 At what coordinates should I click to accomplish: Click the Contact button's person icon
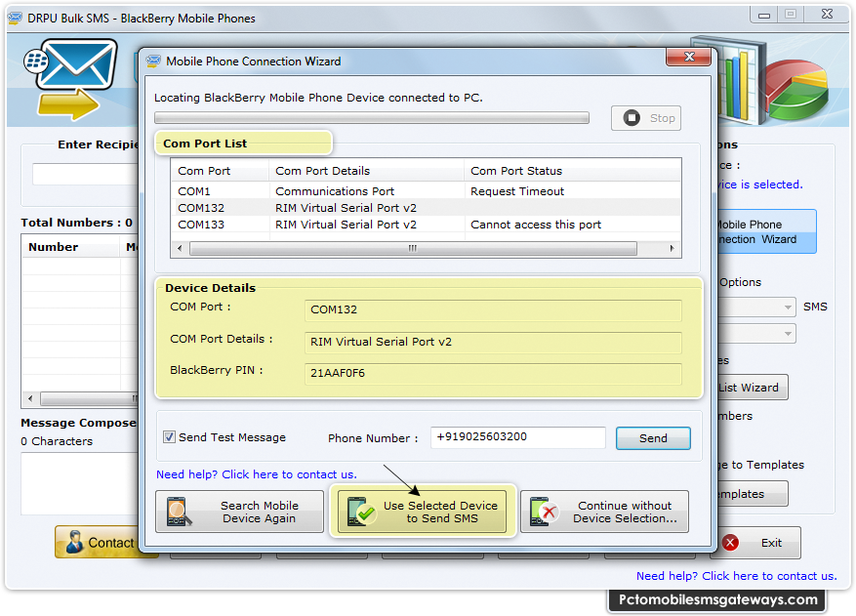click(74, 542)
